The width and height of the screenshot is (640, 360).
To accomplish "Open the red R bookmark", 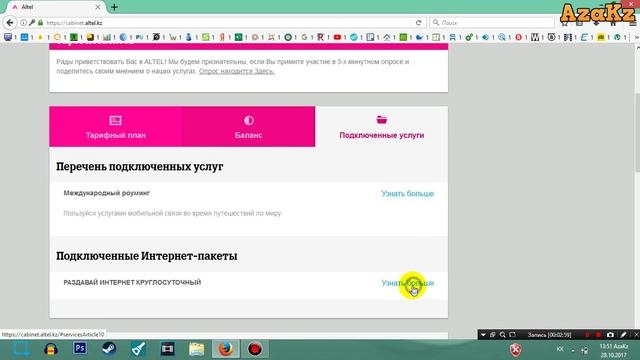I will (x=320, y=37).
